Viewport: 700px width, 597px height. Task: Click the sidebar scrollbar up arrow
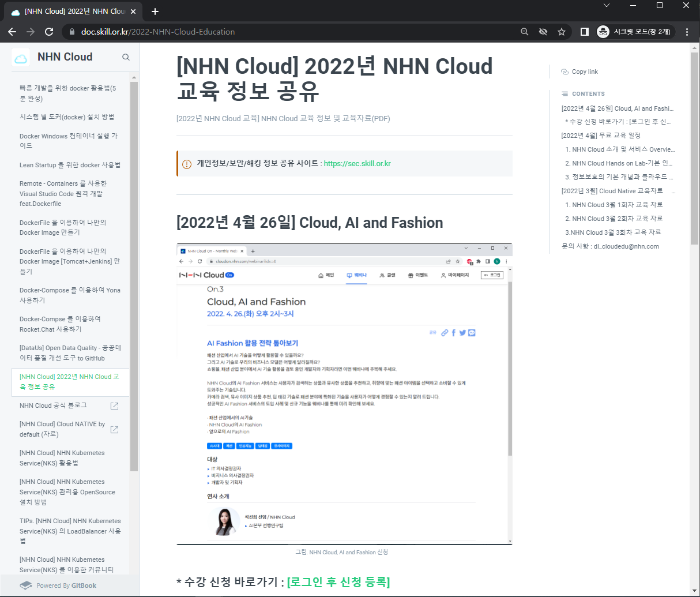click(134, 77)
